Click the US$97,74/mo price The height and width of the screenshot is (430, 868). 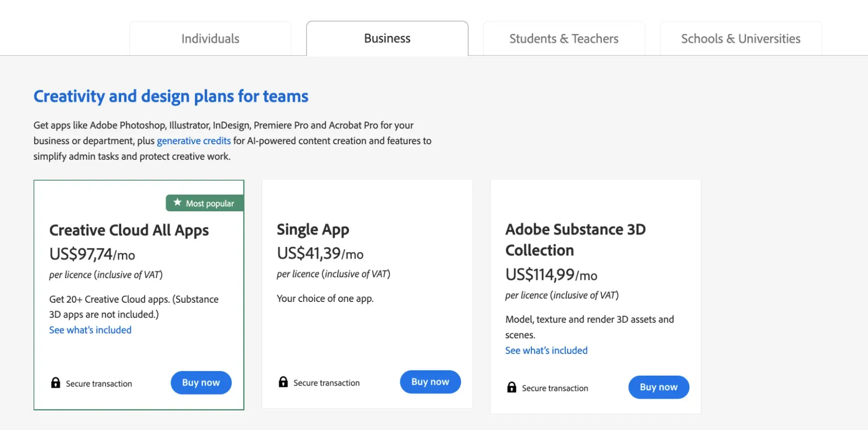(x=92, y=254)
